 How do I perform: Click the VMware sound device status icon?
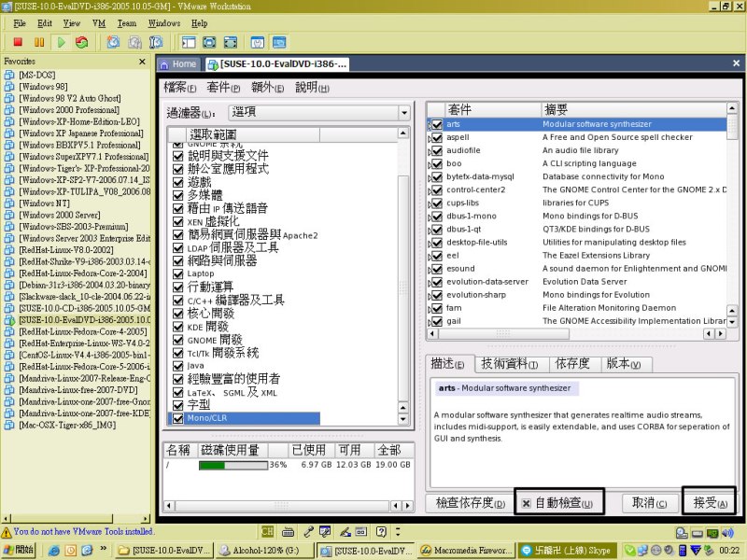(x=727, y=533)
